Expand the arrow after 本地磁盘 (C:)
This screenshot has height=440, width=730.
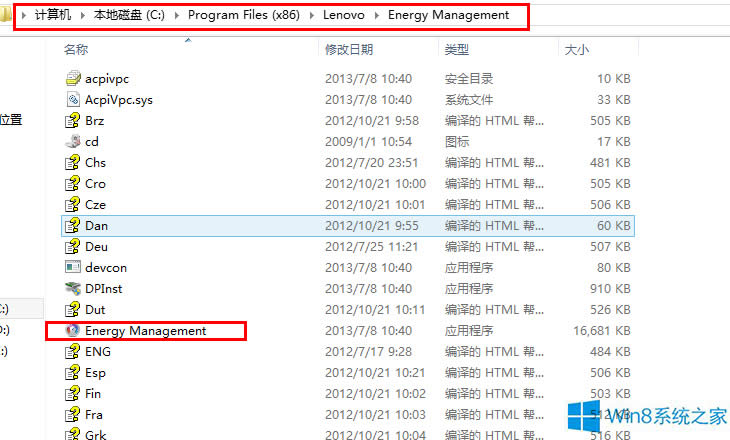[x=176, y=15]
